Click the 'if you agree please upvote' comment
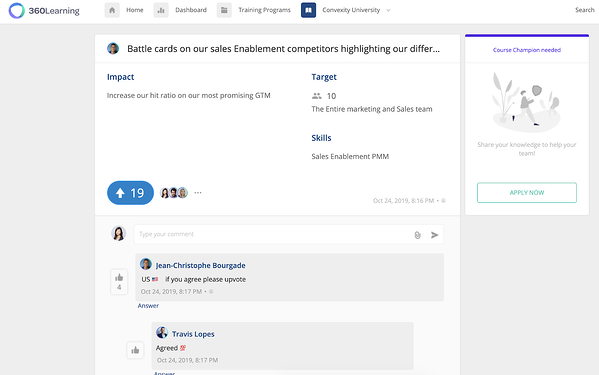Viewport: 599px width, 375px height. [x=206, y=279]
